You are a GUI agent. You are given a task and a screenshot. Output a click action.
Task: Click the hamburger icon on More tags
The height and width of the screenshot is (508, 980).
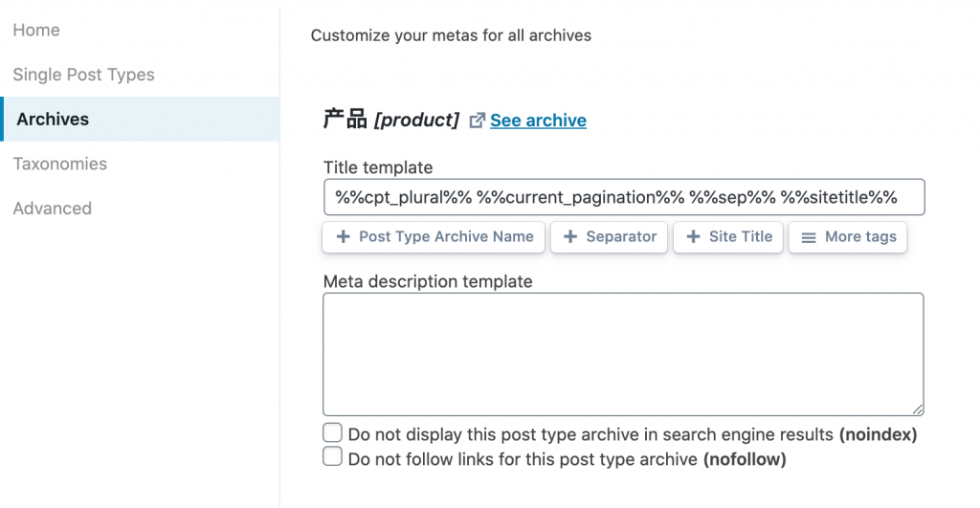point(809,237)
